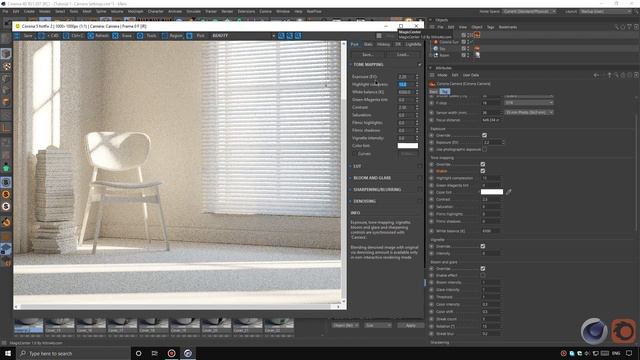Screen dimensions: 640x360
Task: Open the Windows notification center icon
Action: pos(629,353)
